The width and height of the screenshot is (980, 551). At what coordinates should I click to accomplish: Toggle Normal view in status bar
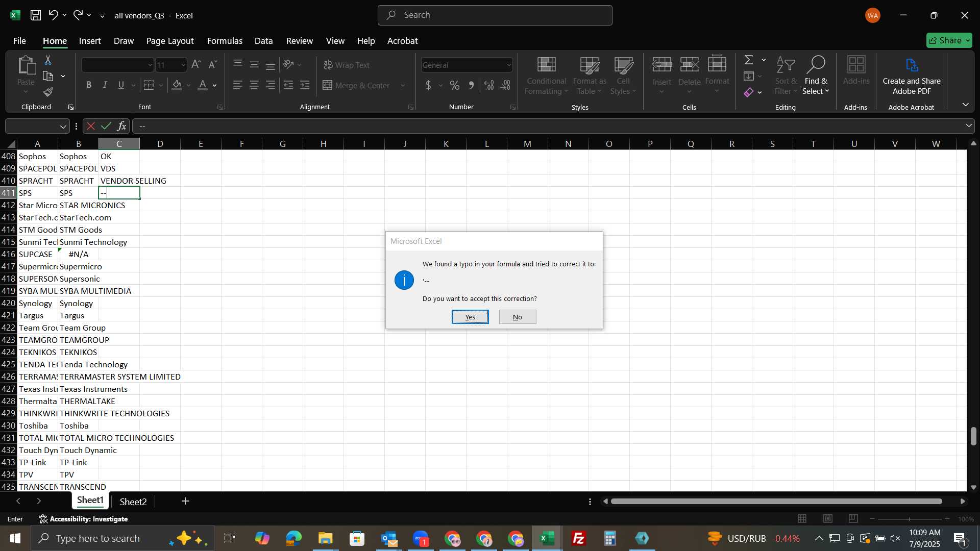(x=802, y=519)
